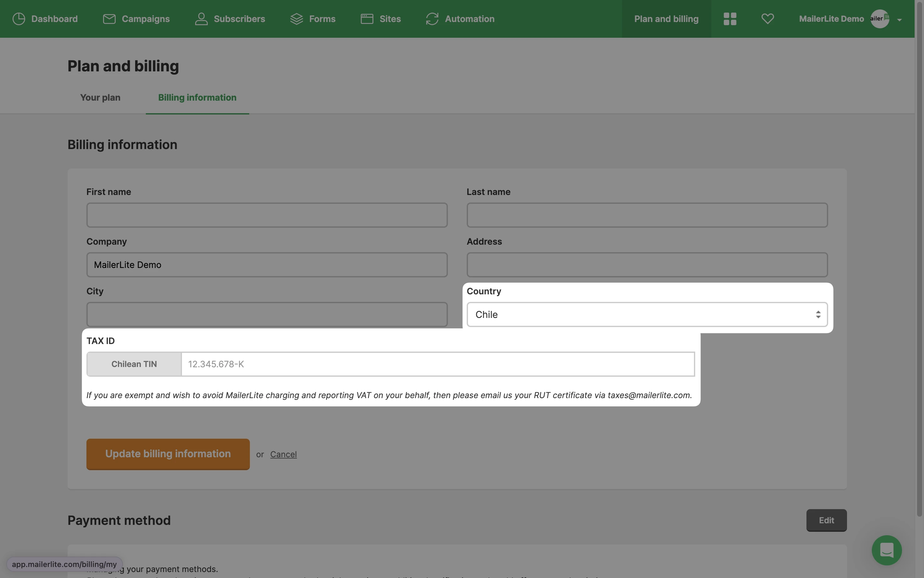Click into the First name field
The image size is (924, 578).
point(267,215)
